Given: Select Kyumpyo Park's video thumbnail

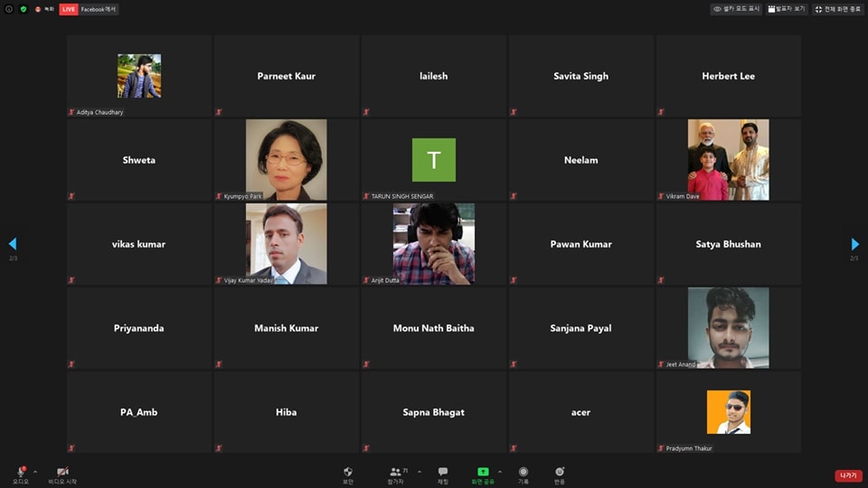Looking at the screenshot, I should click(287, 160).
